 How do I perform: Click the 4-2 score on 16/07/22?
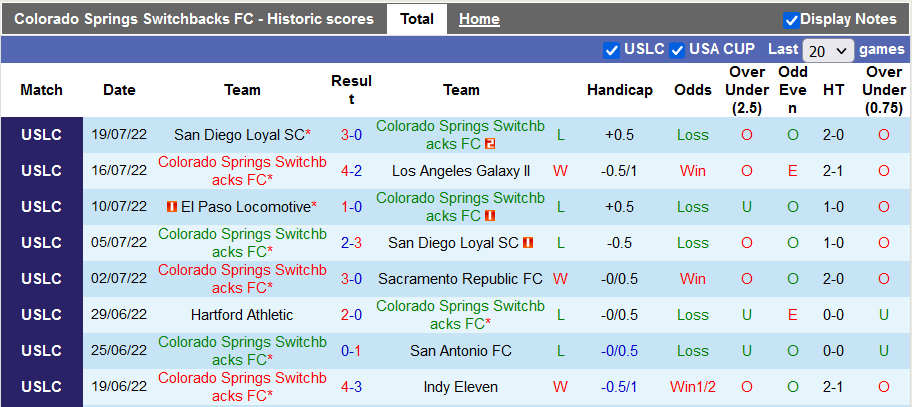(351, 171)
